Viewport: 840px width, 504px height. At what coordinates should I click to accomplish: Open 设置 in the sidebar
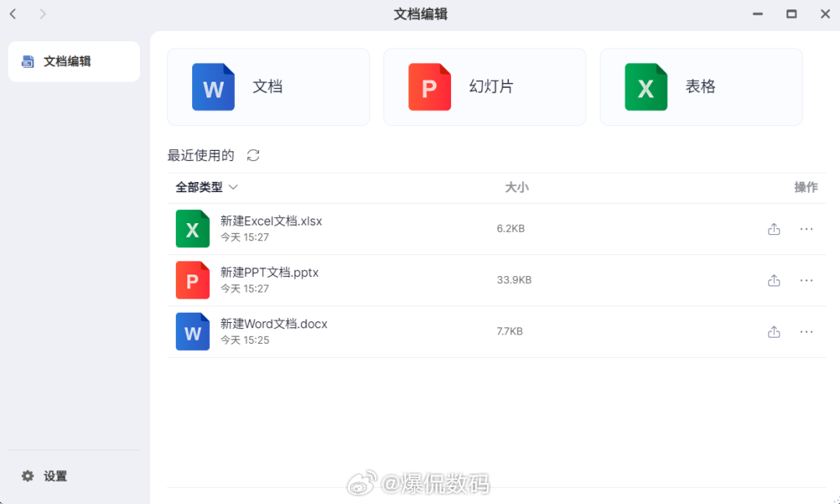(74, 476)
